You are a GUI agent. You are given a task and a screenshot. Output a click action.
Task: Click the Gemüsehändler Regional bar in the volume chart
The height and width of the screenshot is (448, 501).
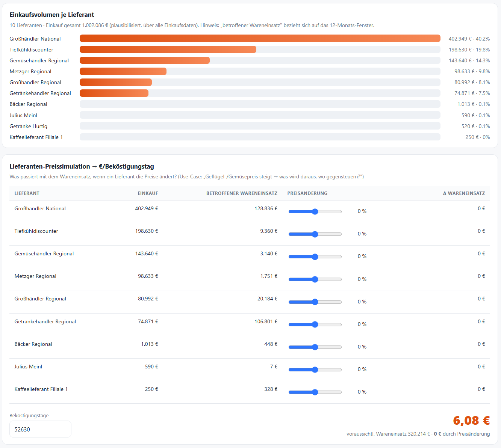pyautogui.click(x=145, y=60)
